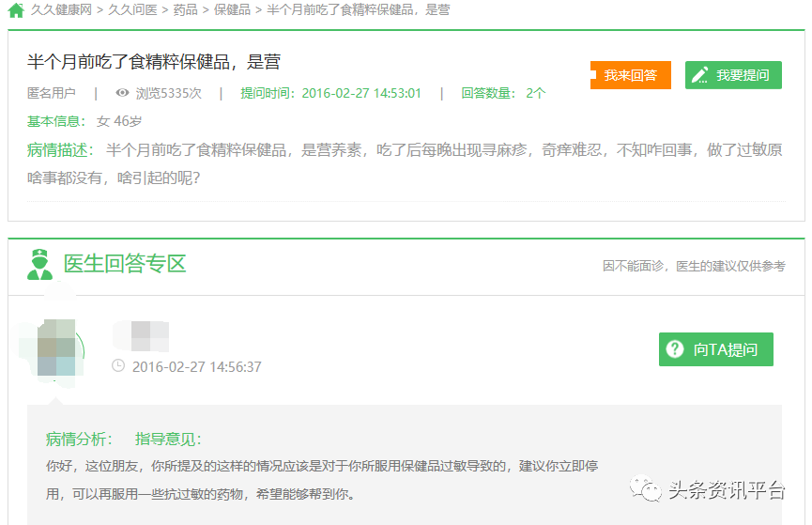Viewport: 812px width, 525px height.
Task: Select the 药品 breadcrumb category
Action: pyautogui.click(x=185, y=9)
